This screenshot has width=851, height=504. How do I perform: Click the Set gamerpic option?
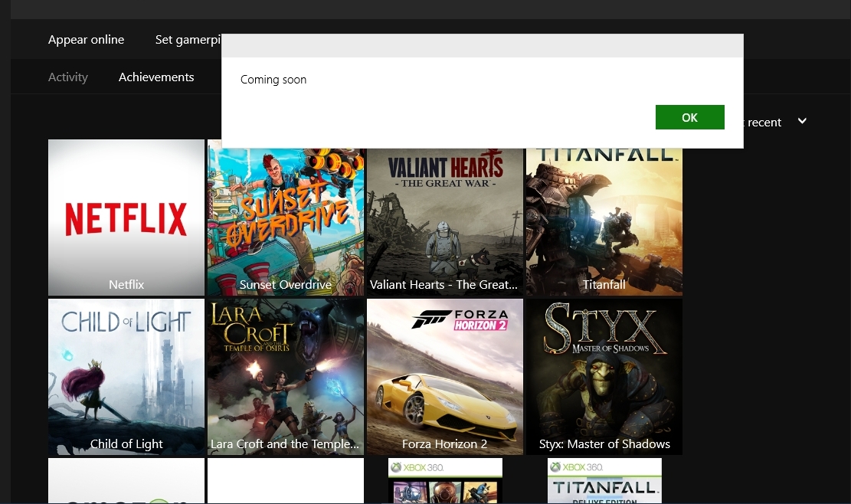[188, 40]
